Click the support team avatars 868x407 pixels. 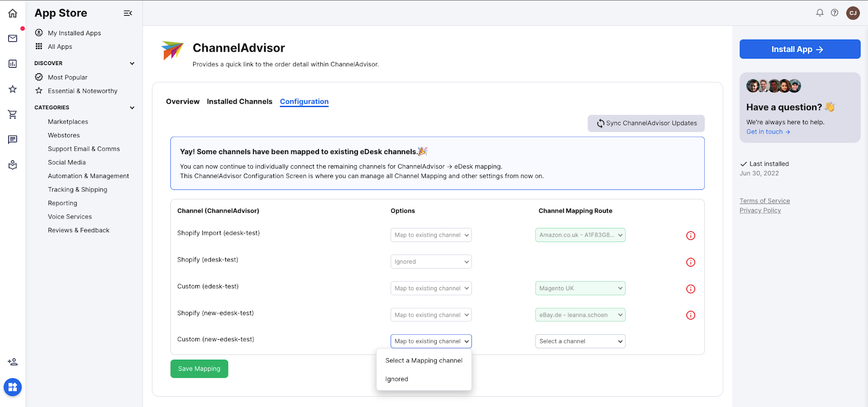point(774,86)
